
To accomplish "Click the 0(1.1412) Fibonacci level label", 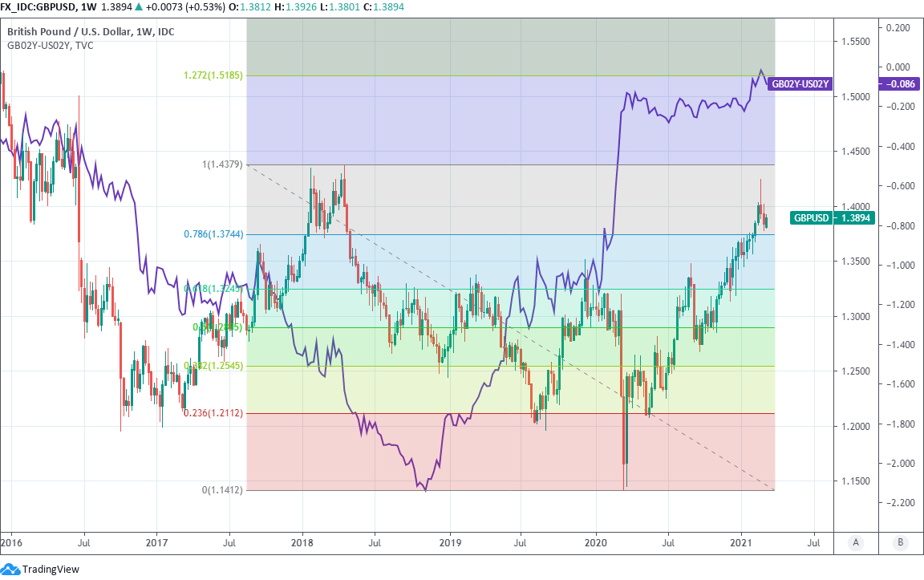I will [x=222, y=489].
